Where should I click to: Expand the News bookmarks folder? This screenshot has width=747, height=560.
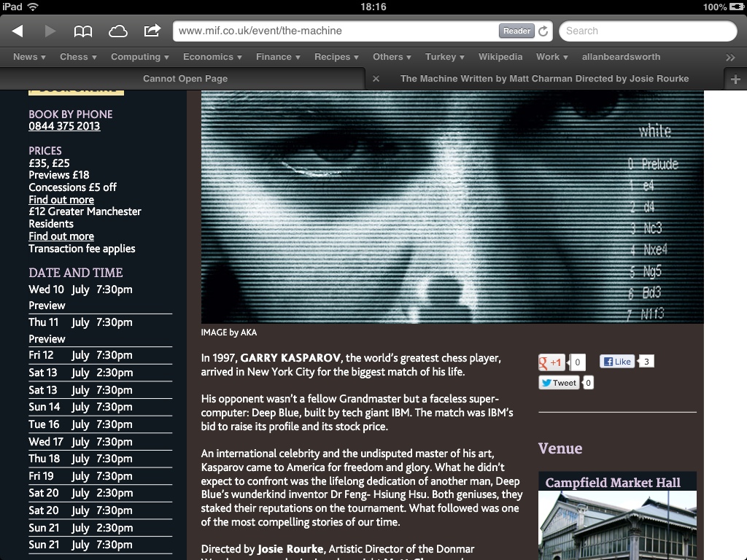(29, 57)
